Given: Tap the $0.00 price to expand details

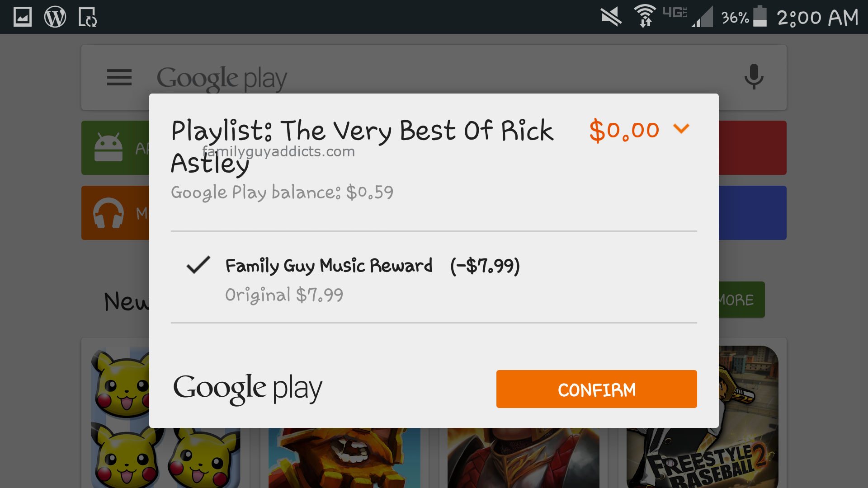Looking at the screenshot, I should (x=624, y=131).
